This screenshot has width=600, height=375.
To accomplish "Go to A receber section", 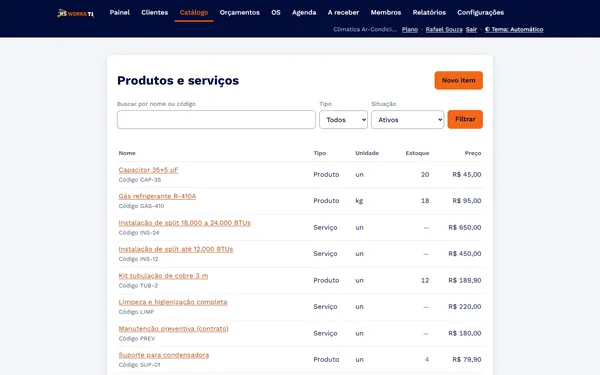I will (x=343, y=12).
